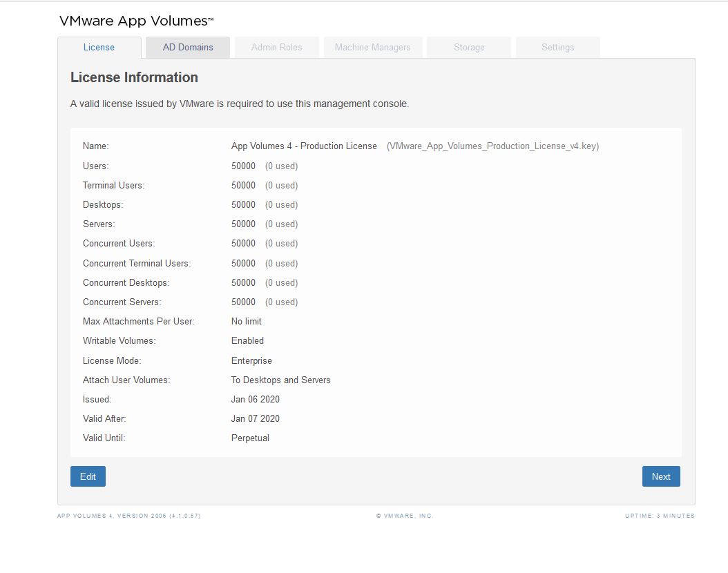Click the Servers: label

point(99,224)
